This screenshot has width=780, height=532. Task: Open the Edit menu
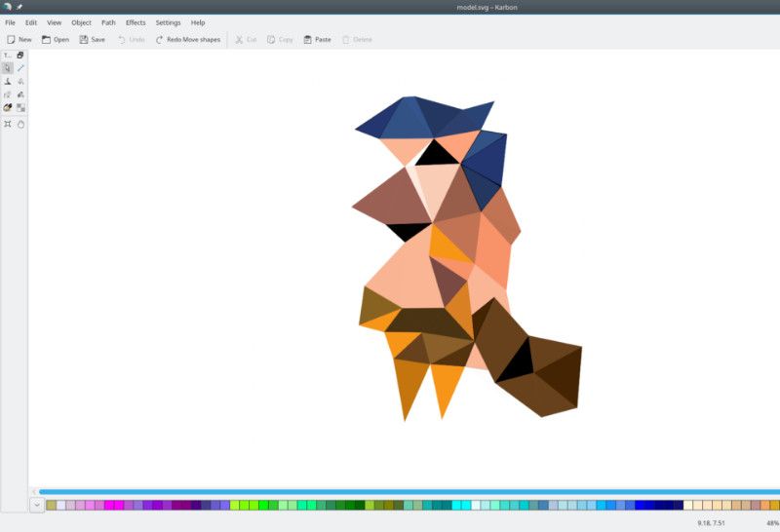31,22
